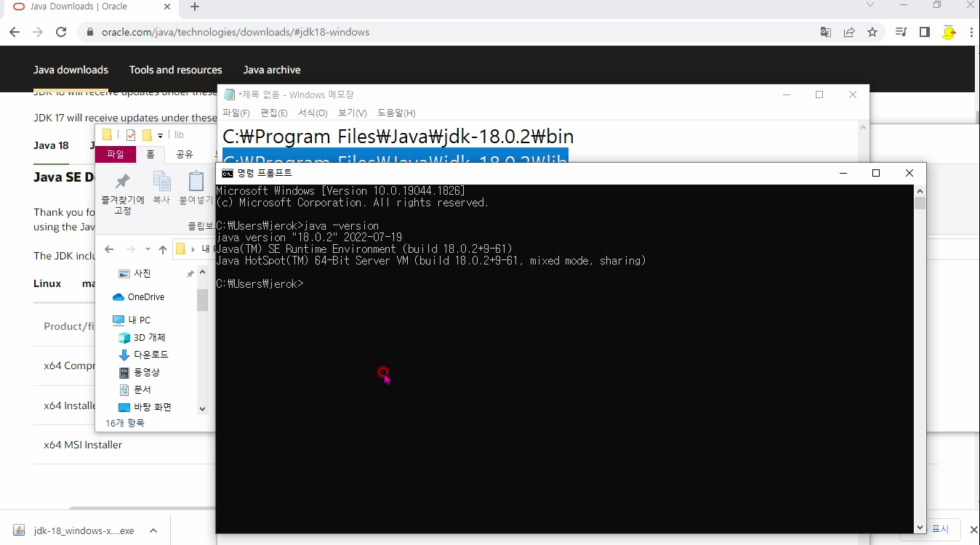Open the media control icon in Chrome toolbar

coord(901,32)
